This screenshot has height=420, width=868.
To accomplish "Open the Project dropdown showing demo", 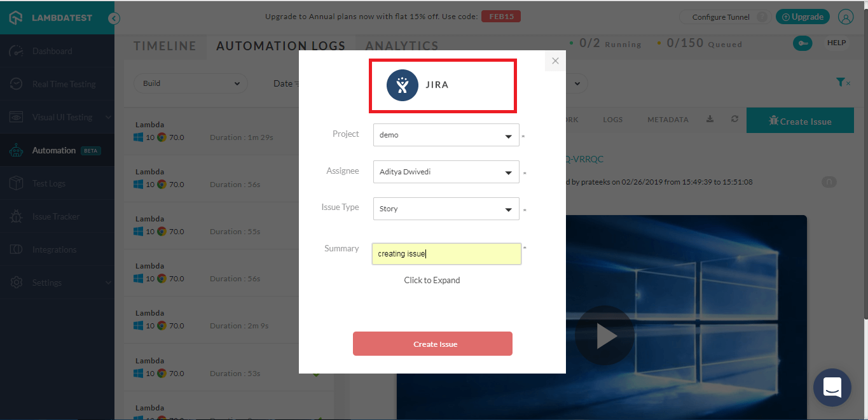I will pyautogui.click(x=446, y=135).
